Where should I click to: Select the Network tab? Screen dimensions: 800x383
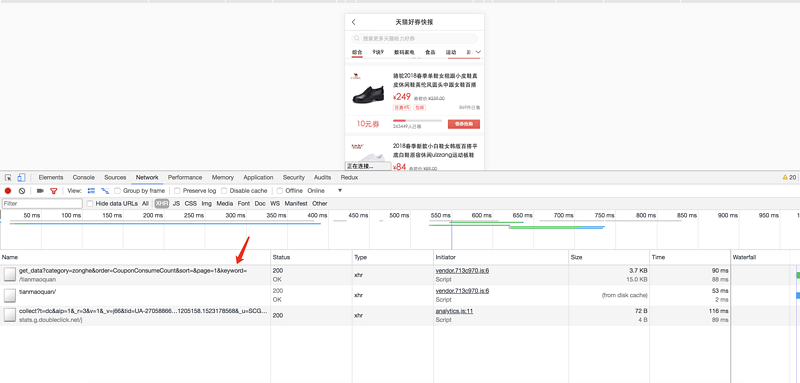[147, 177]
